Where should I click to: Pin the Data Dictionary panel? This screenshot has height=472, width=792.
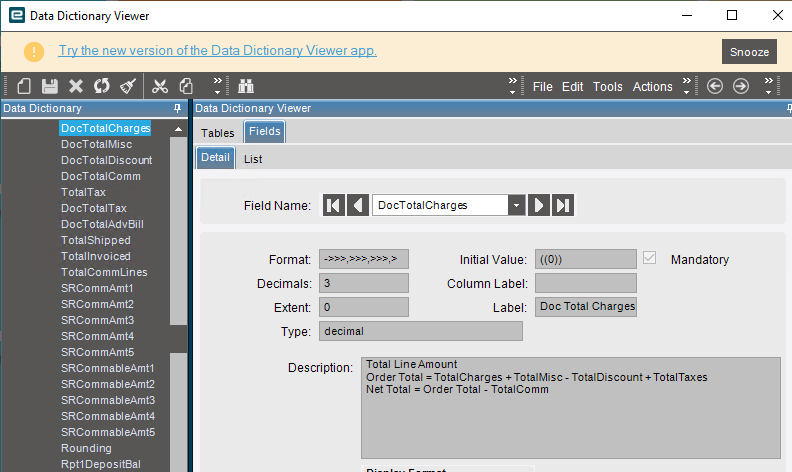177,108
